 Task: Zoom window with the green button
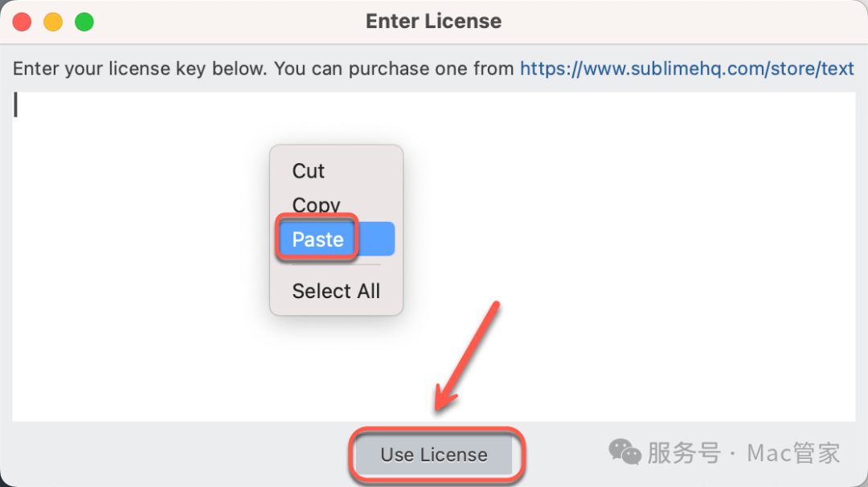pyautogui.click(x=84, y=22)
